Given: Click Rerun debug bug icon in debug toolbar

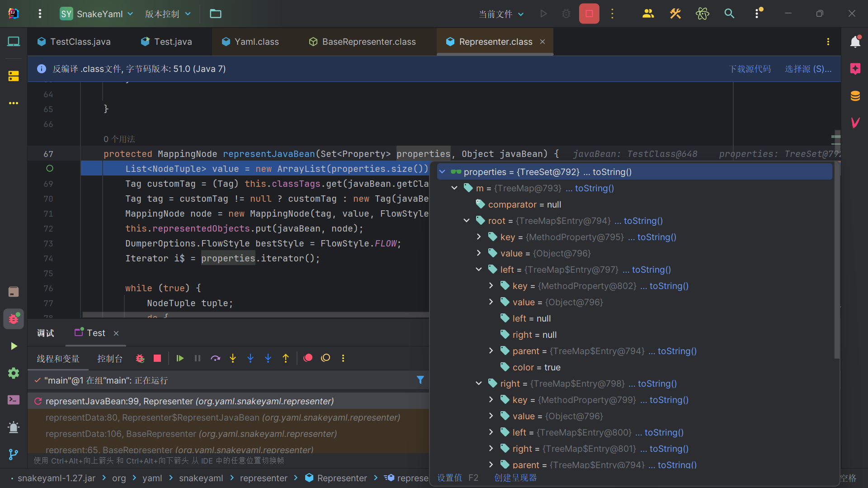Looking at the screenshot, I should point(140,358).
